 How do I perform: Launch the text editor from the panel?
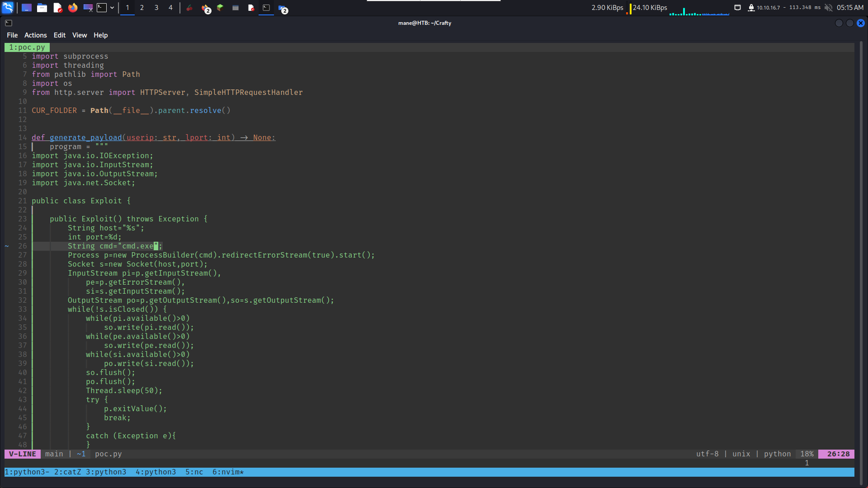(57, 8)
